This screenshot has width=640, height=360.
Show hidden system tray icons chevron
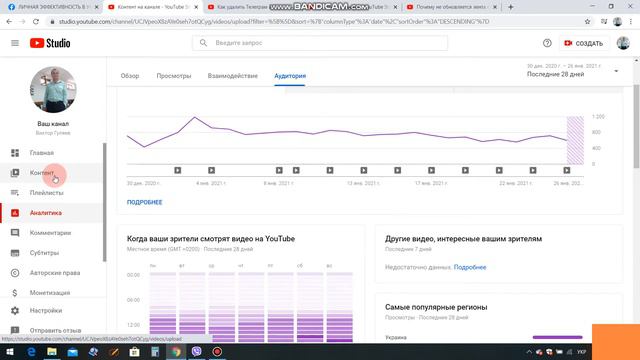click(x=529, y=352)
